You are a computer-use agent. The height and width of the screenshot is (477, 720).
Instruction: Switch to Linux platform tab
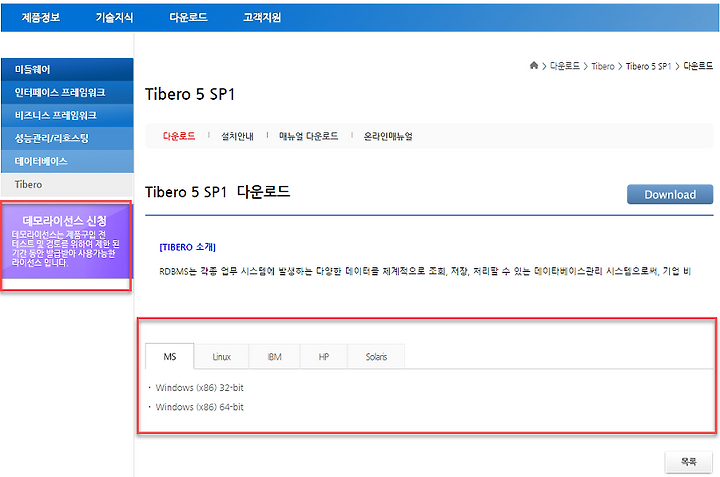point(221,356)
